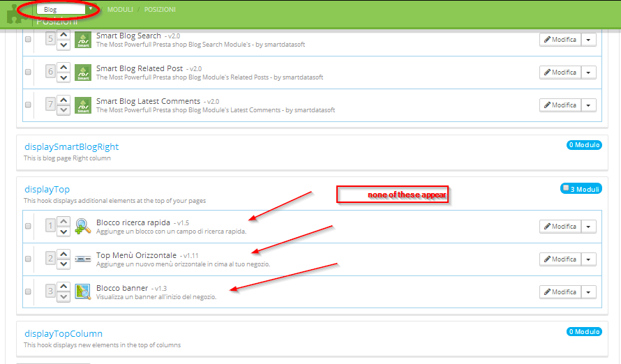This screenshot has width=621, height=364.
Task: Click the Blocco ricerca rapida title text
Action: click(133, 222)
